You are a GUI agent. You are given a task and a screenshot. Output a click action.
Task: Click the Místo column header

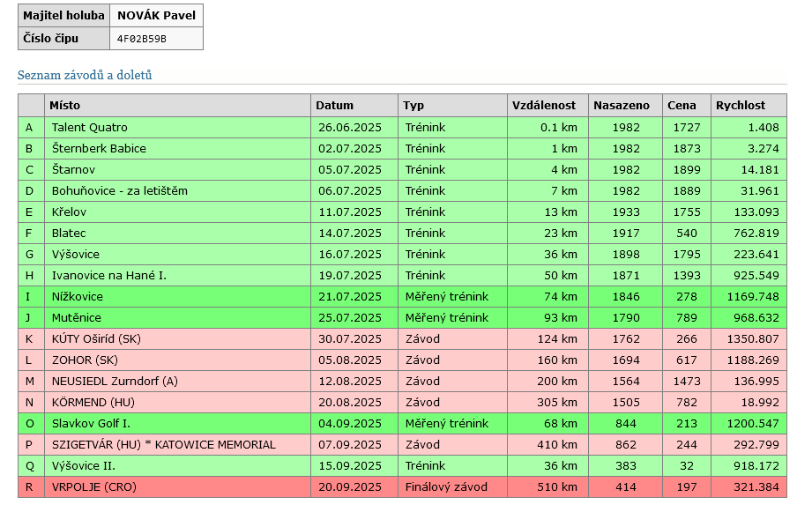[64, 106]
